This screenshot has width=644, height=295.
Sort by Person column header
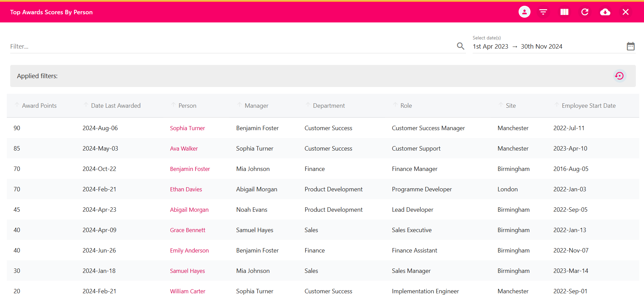(x=187, y=106)
